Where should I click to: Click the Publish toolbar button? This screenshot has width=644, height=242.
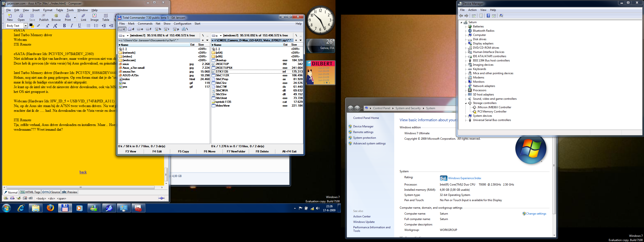(x=44, y=17)
